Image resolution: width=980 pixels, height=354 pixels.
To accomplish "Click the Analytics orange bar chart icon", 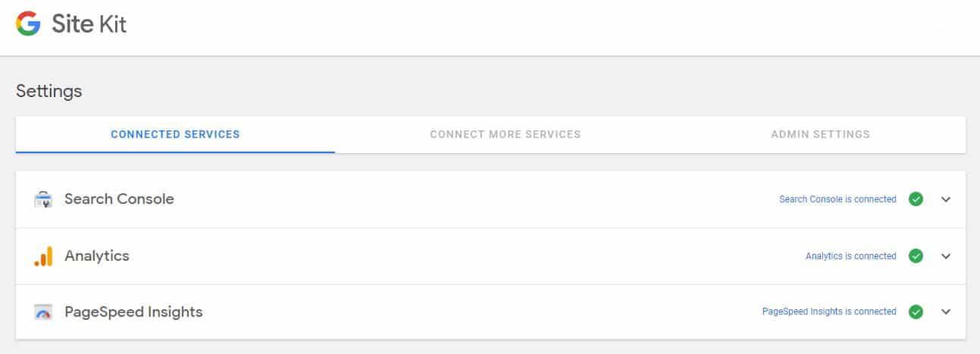I will (x=43, y=257).
